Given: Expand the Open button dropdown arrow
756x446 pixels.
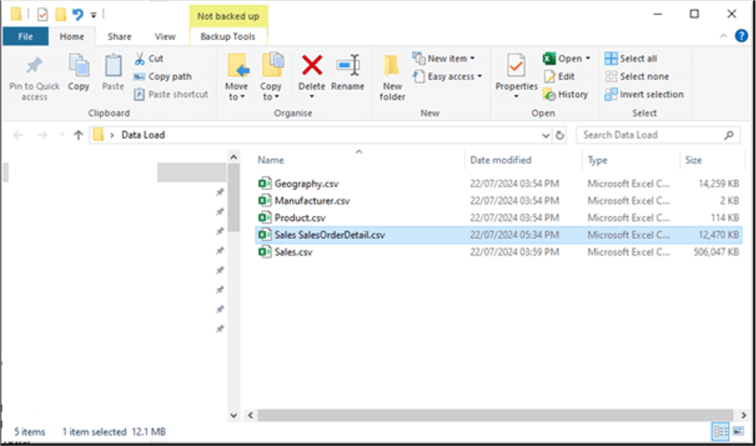Looking at the screenshot, I should tap(588, 58).
